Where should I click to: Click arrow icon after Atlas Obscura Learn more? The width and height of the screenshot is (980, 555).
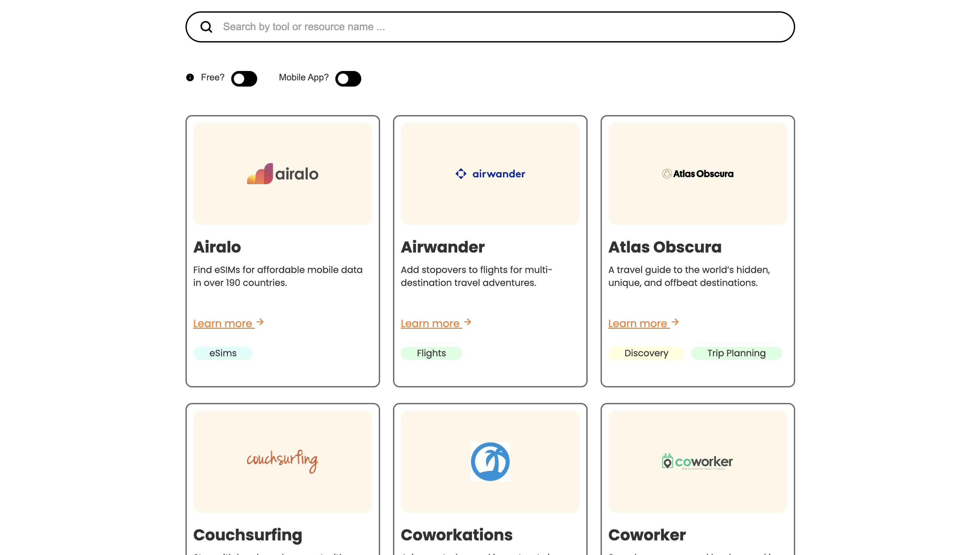coord(675,322)
